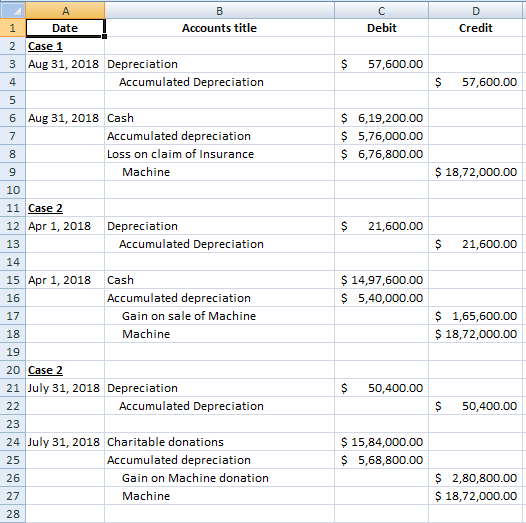Select debit value $5,40,000.00
This screenshot has width=526, height=523.
381,298
